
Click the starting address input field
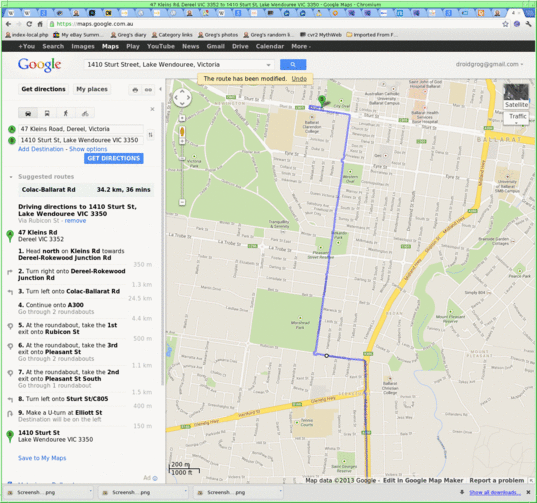[x=81, y=129]
